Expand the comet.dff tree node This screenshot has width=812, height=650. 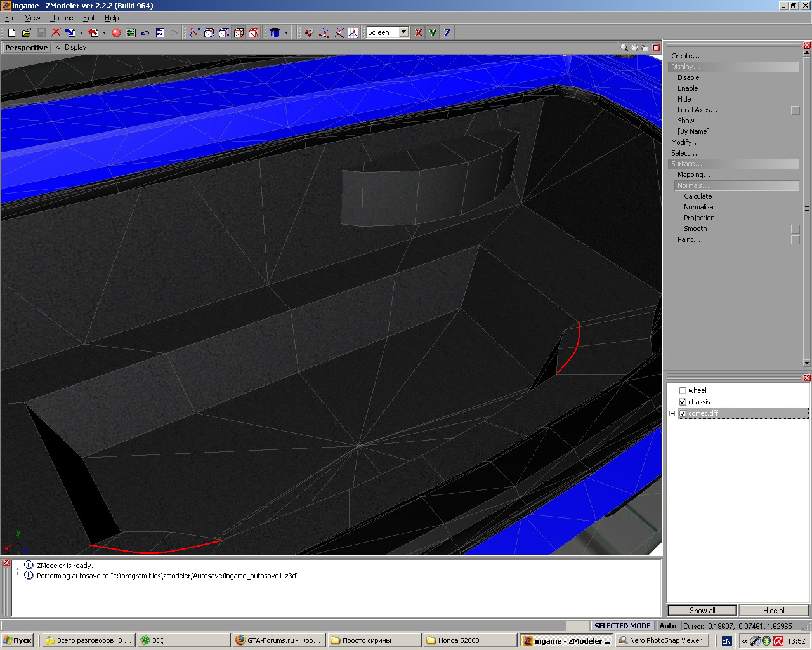(672, 413)
